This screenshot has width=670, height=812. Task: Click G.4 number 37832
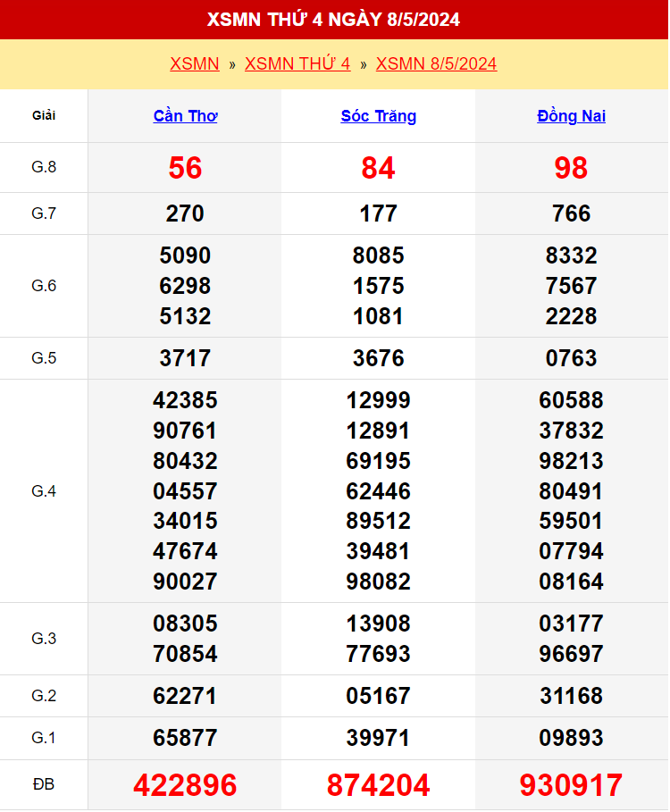(x=572, y=431)
